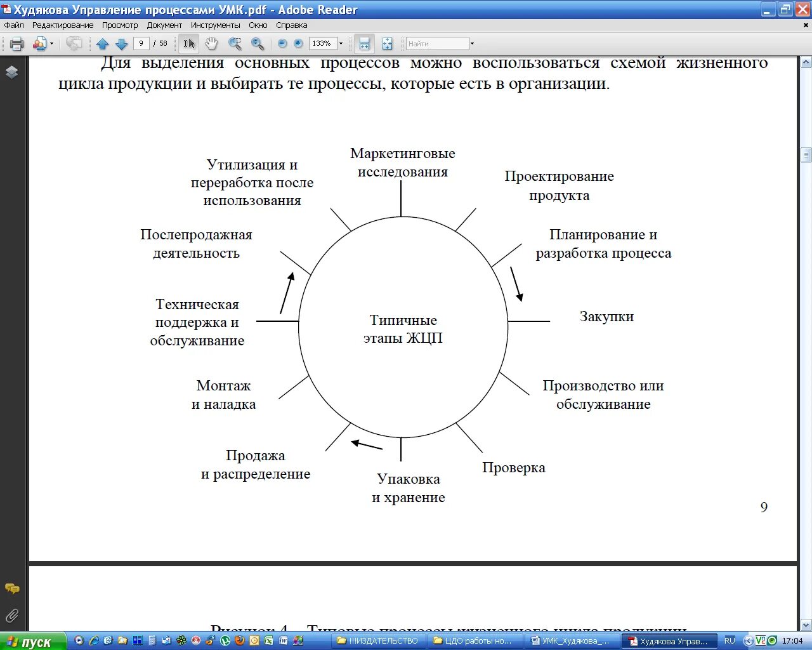
Task: Switch to УМК_Худякова Word taskbar window
Action: 573,641
